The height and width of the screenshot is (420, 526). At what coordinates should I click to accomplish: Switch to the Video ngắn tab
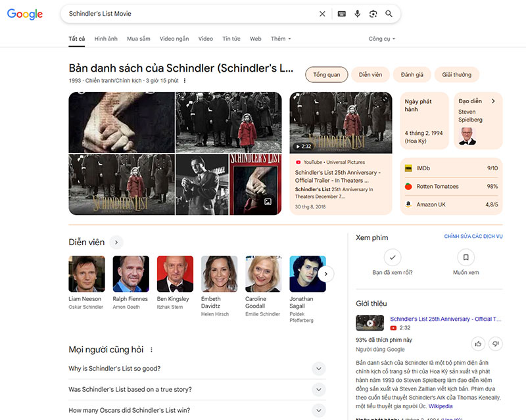tap(174, 39)
